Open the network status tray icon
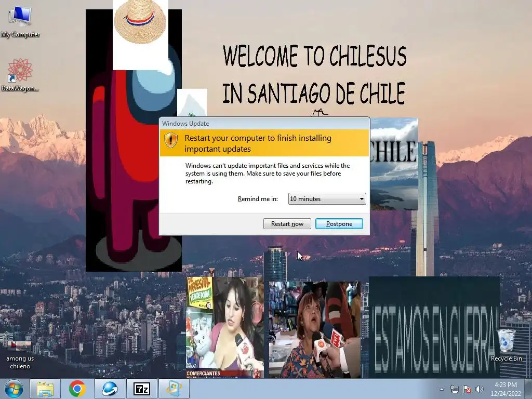The image size is (532, 399). 454,389
